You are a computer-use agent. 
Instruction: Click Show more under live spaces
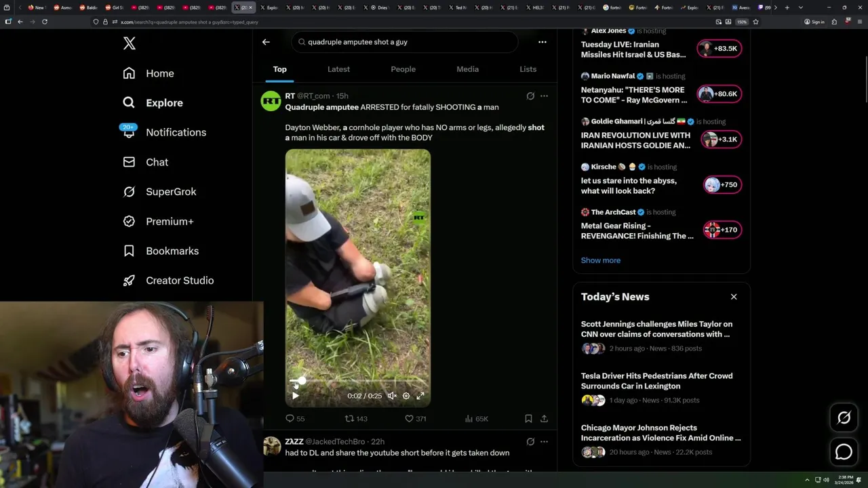tap(600, 260)
